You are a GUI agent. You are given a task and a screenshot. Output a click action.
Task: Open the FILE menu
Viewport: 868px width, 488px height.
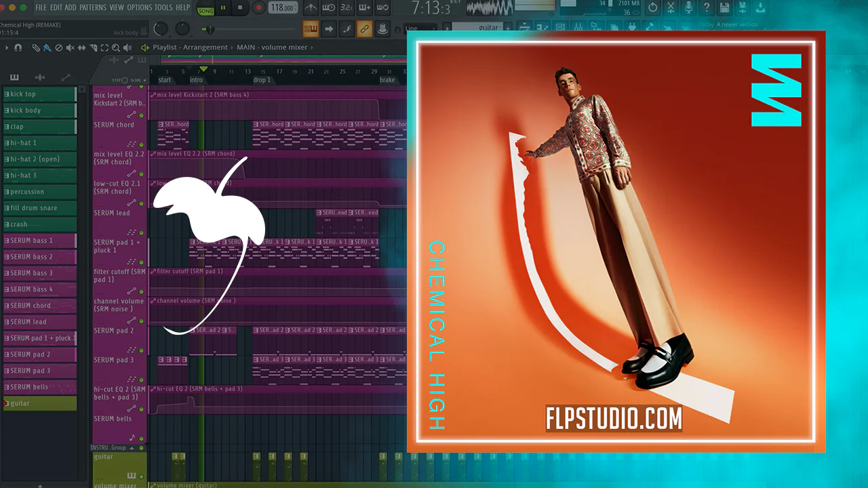[x=41, y=7]
